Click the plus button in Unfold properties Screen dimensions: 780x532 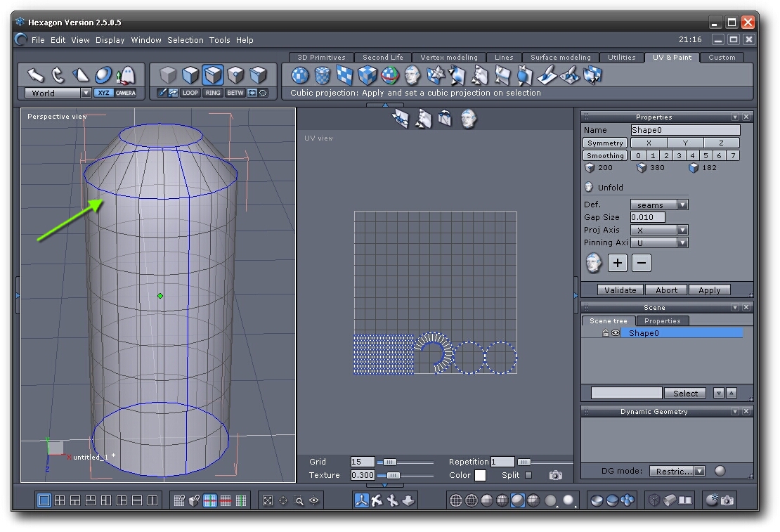(x=617, y=263)
